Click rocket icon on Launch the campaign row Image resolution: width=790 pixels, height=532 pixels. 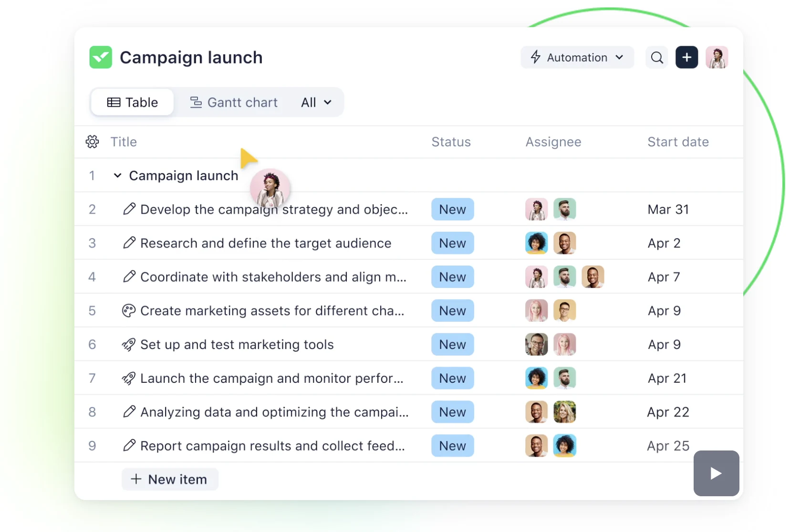[129, 378]
